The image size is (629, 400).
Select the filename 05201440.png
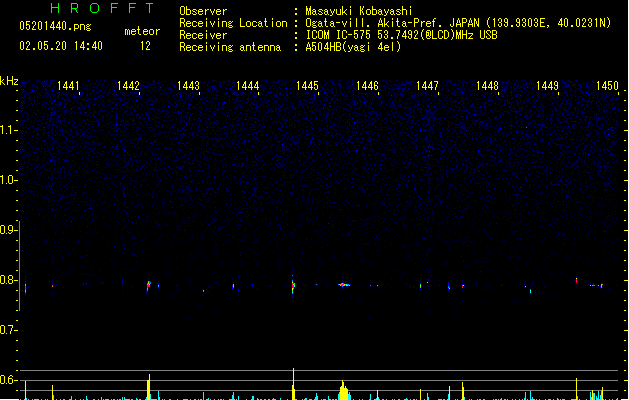(x=55, y=26)
